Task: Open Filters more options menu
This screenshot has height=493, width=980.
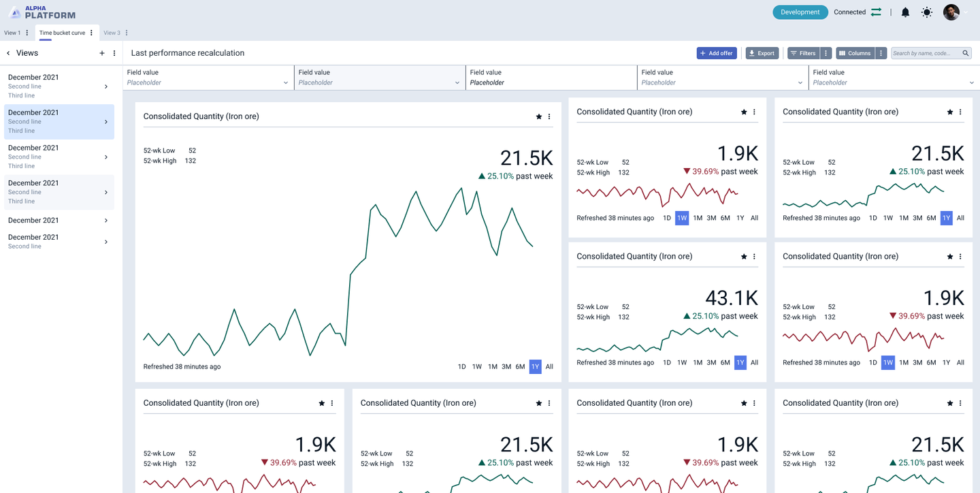Action: 826,53
